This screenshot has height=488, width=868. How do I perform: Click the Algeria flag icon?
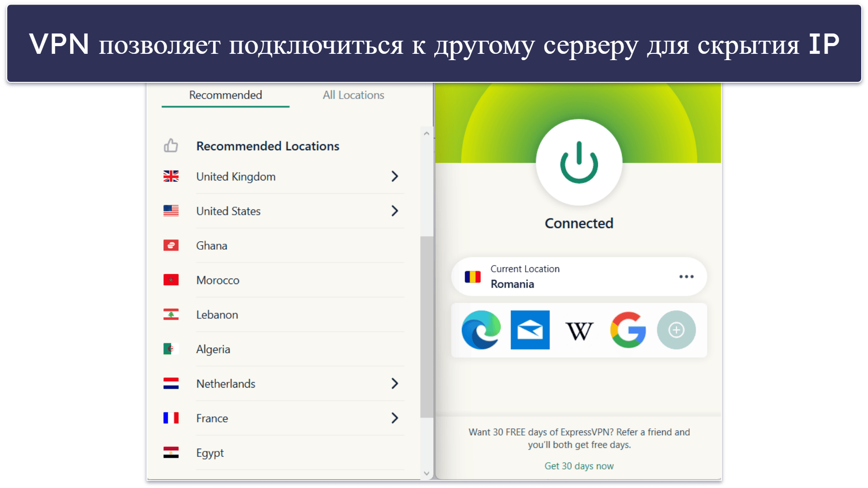pos(171,349)
